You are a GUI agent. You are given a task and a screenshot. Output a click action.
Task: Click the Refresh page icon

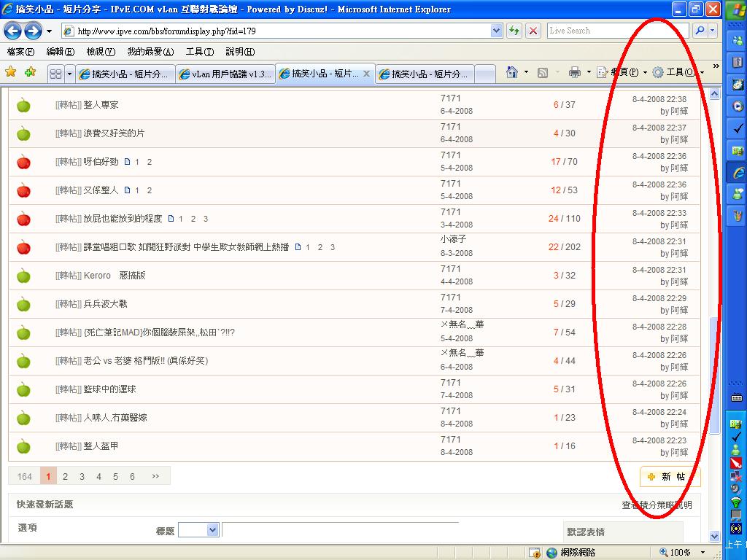click(515, 31)
